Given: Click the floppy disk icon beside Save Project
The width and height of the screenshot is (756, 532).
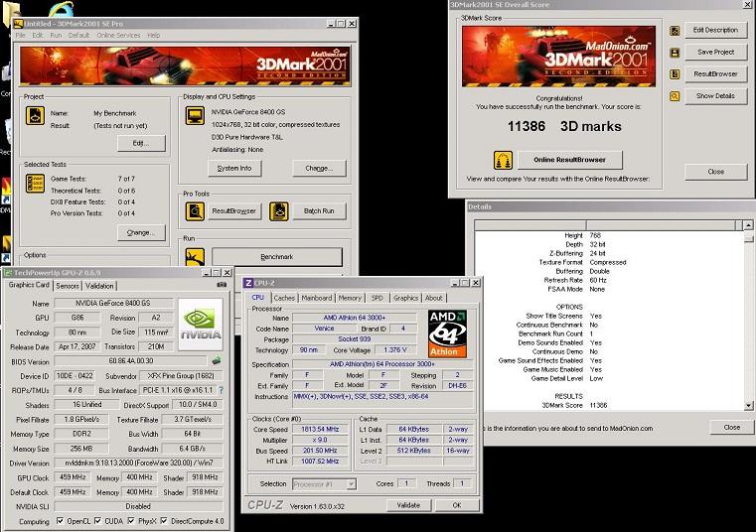Looking at the screenshot, I should tap(675, 53).
